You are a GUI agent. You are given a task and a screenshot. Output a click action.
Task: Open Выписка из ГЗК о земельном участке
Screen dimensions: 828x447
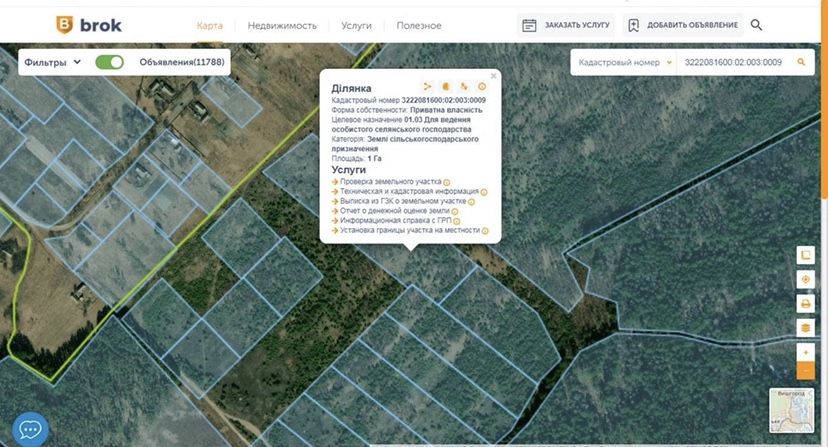coord(403,201)
